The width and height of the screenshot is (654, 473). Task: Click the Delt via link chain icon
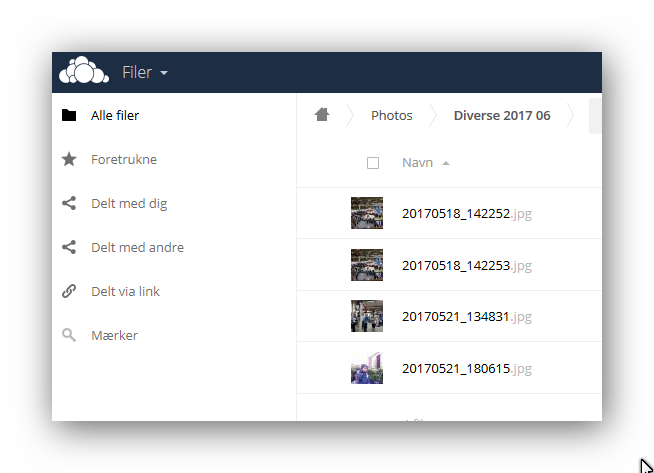69,291
